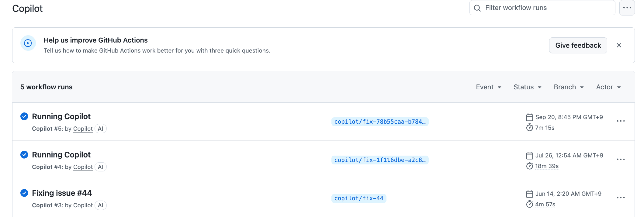This screenshot has width=644, height=217.
Task: Open options menu for Fixing issue #44 run
Action: click(x=621, y=198)
